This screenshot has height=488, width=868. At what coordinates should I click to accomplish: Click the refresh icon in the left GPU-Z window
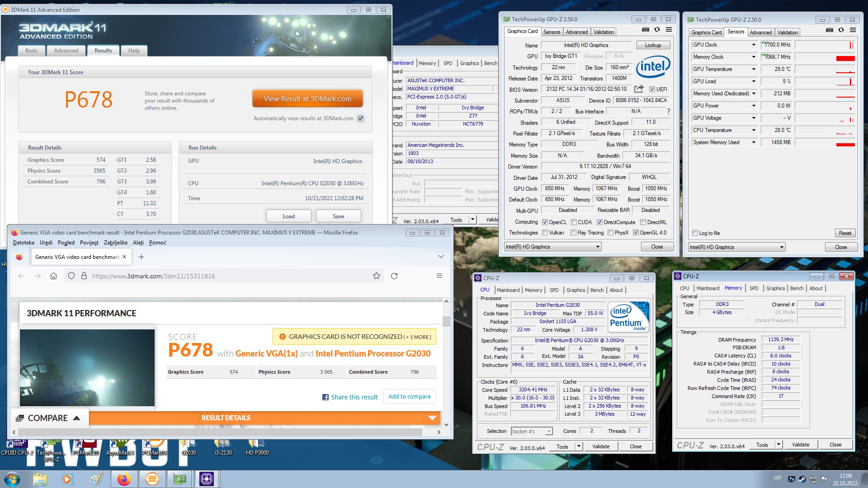coord(657,30)
